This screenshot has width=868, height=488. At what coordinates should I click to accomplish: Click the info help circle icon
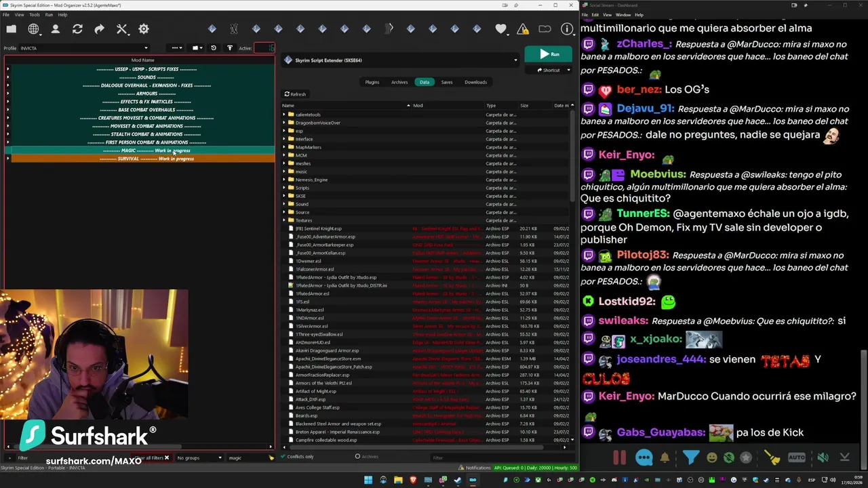click(x=567, y=29)
